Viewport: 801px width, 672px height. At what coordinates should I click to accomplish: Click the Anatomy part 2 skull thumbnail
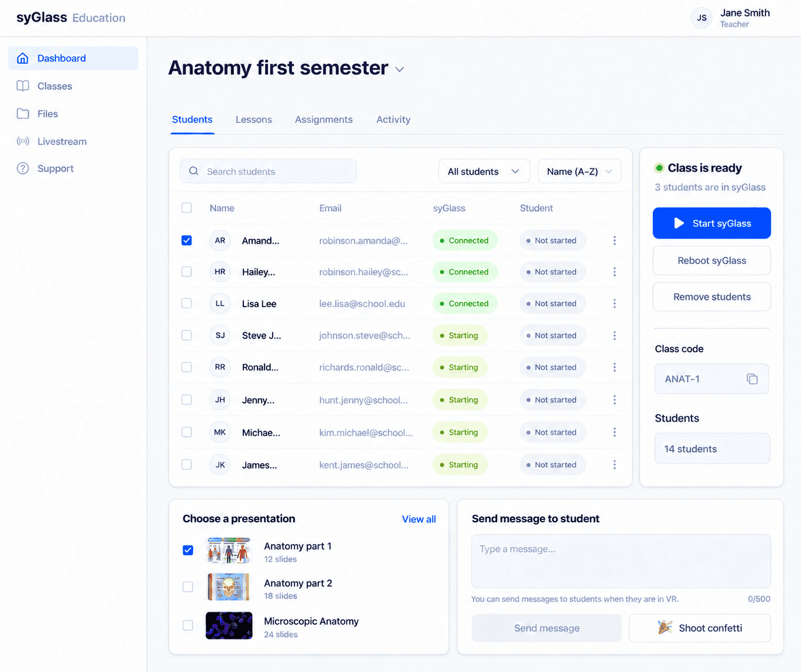(x=229, y=587)
